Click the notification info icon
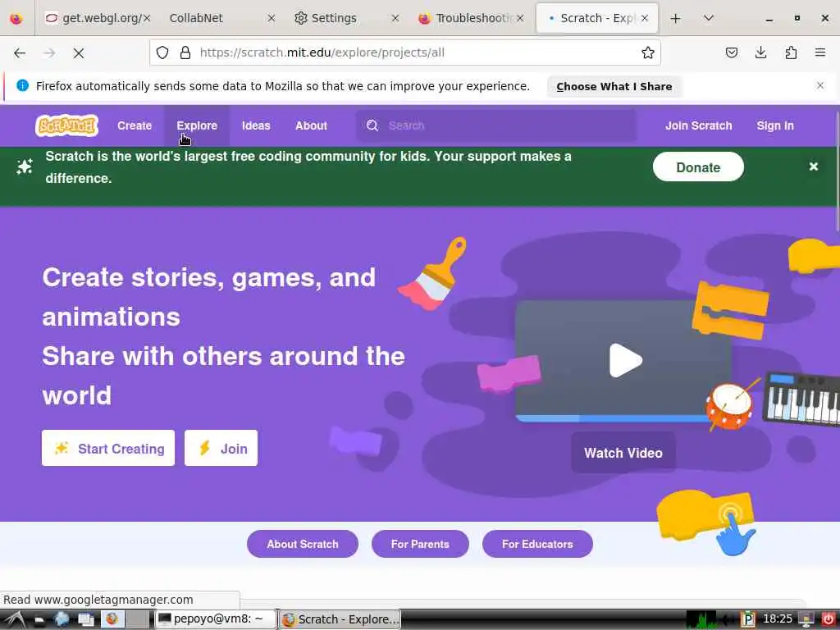840x630 pixels. click(x=22, y=85)
